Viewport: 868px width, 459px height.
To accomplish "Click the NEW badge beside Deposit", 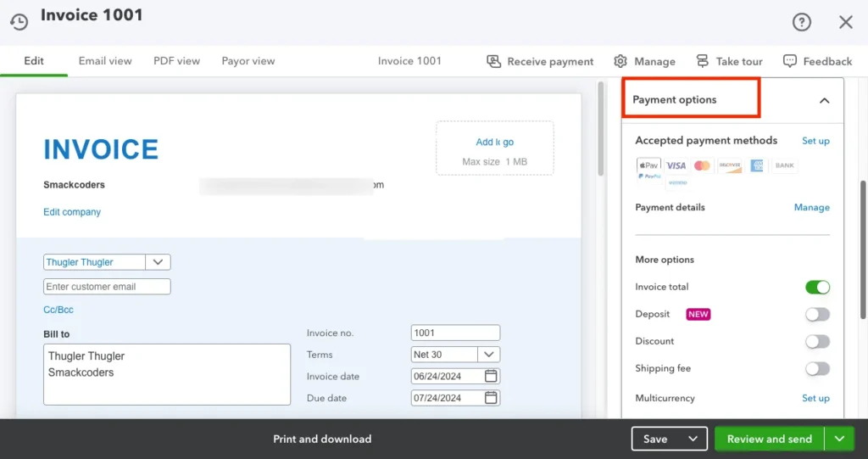I will coord(698,314).
